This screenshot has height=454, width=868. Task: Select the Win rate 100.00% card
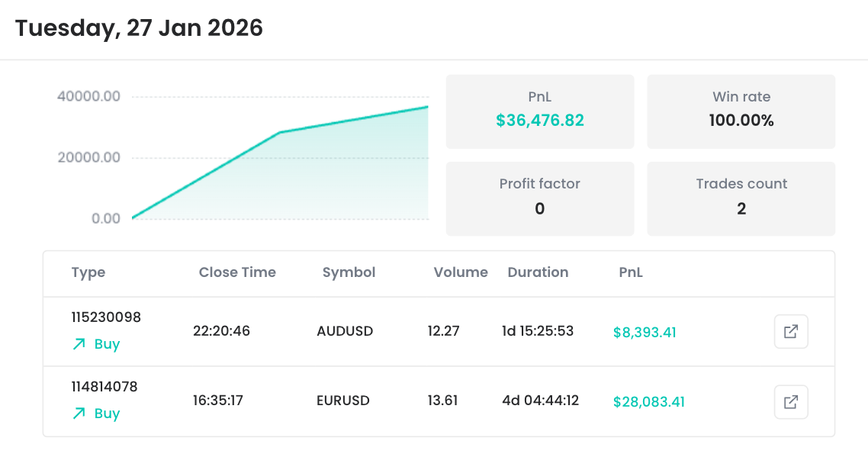[741, 111]
